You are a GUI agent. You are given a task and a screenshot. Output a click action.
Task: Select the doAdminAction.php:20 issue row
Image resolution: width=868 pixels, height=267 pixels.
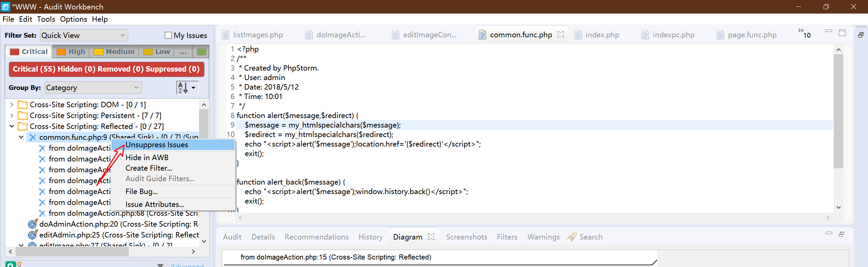(119, 224)
